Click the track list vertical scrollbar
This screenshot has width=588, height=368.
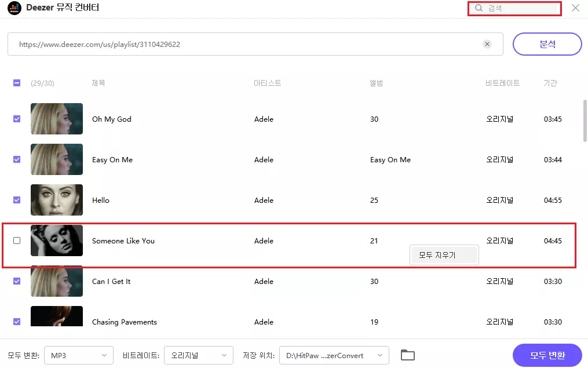(585, 121)
